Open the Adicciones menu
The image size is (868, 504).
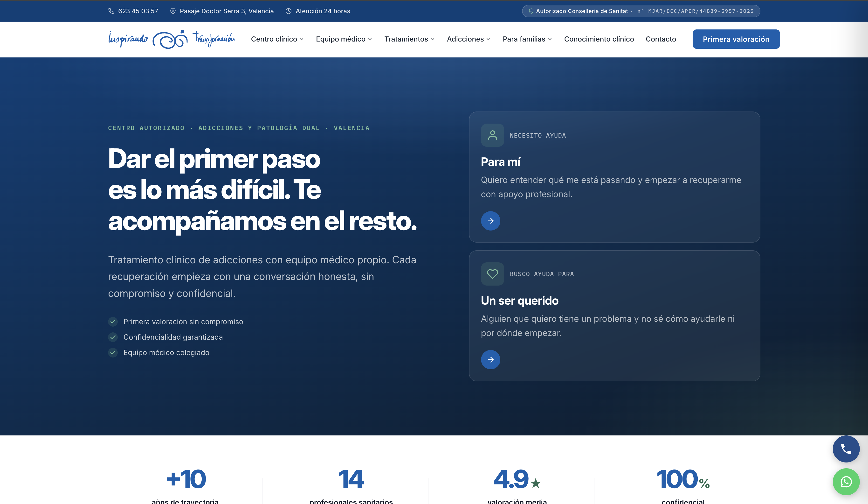coord(469,39)
